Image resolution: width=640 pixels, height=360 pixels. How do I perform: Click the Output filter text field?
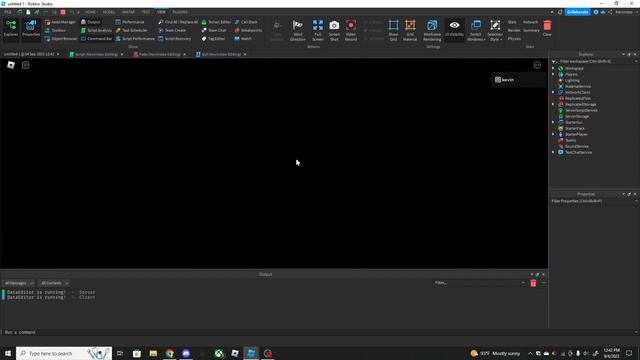coord(479,283)
